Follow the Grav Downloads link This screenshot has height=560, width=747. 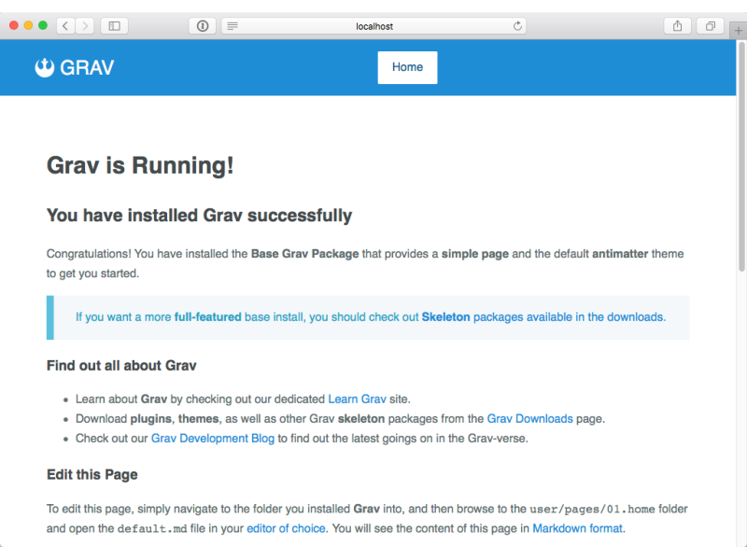point(529,419)
